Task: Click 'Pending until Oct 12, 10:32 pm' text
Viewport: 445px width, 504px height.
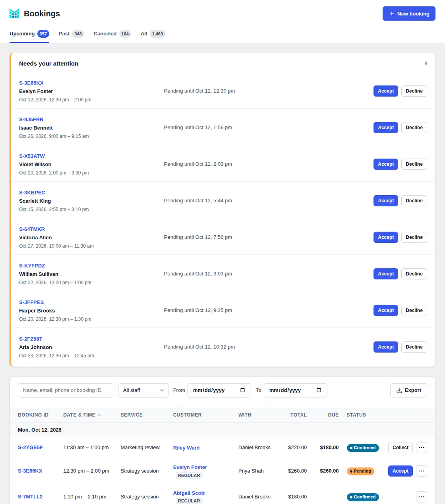Action: (199, 347)
